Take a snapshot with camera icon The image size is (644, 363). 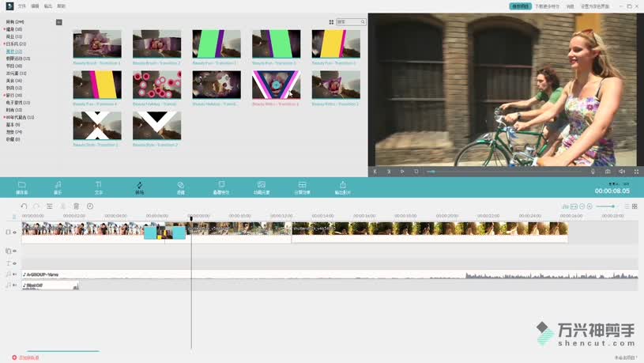tap(608, 172)
